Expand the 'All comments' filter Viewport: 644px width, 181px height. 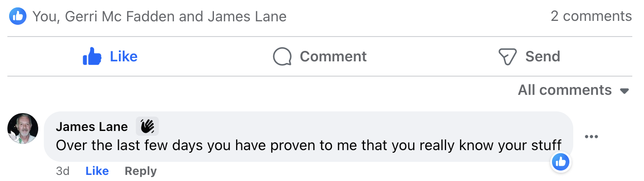pos(565,90)
